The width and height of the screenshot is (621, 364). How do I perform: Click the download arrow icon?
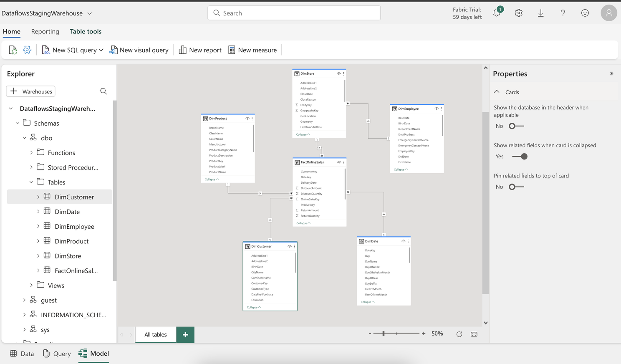pyautogui.click(x=541, y=13)
